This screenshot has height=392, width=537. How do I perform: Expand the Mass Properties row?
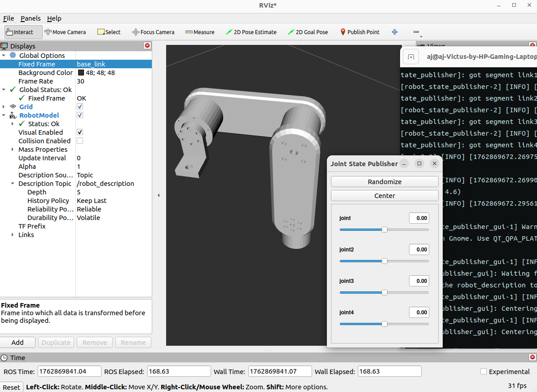pyautogui.click(x=13, y=149)
